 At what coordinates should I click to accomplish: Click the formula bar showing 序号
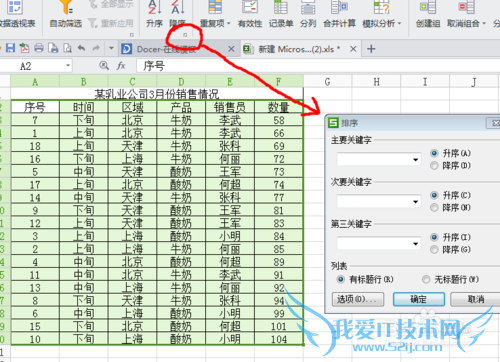318,66
